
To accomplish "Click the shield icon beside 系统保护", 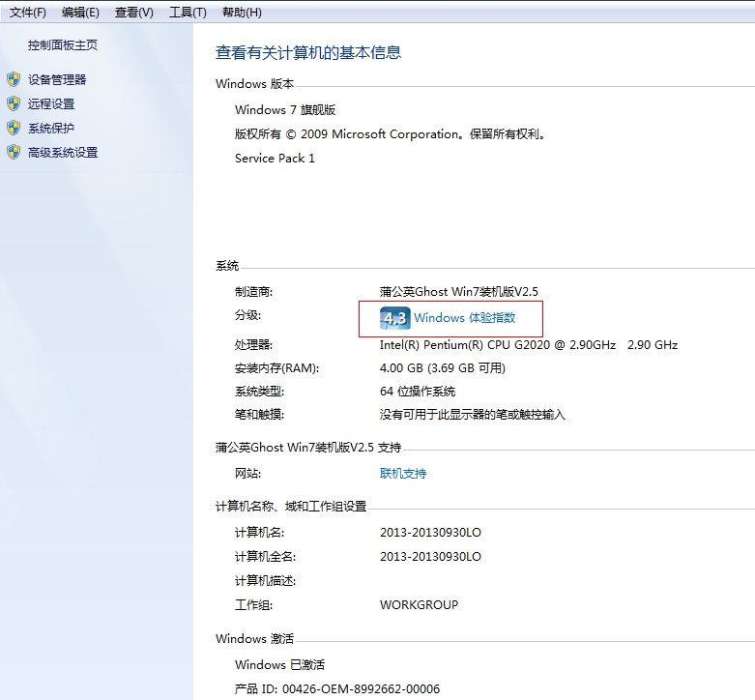I will tap(14, 128).
